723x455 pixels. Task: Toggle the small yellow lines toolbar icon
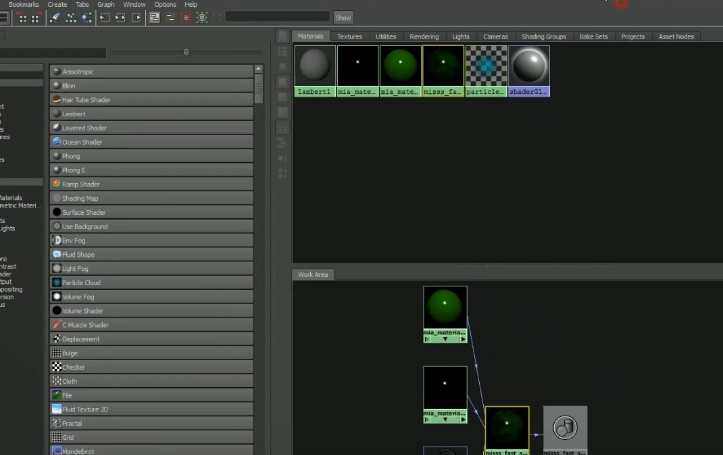pyautogui.click(x=170, y=18)
